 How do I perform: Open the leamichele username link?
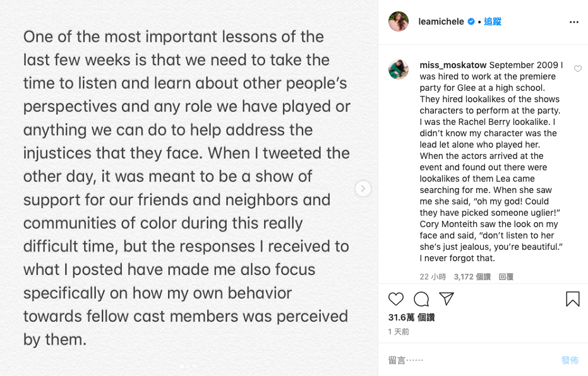[442, 22]
